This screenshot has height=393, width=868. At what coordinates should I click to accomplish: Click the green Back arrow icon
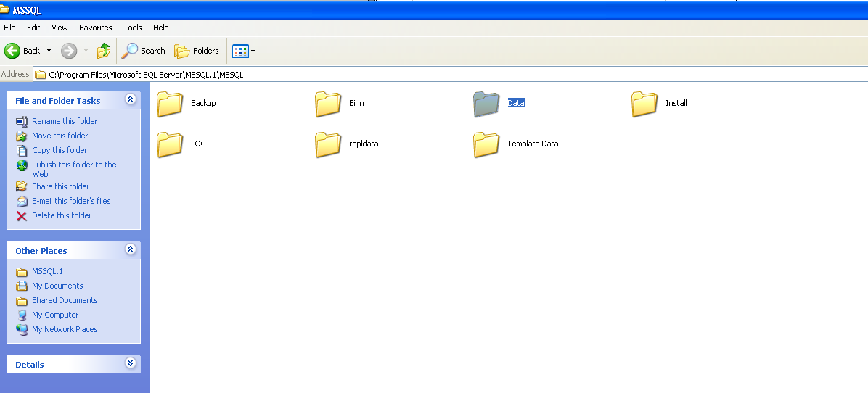12,51
